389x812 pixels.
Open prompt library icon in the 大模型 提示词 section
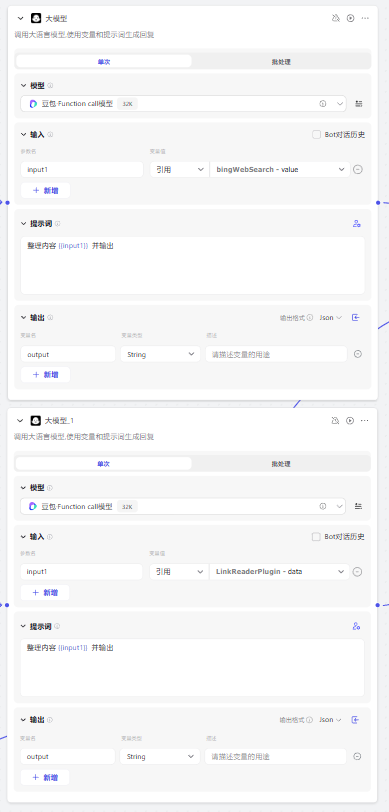(356, 224)
